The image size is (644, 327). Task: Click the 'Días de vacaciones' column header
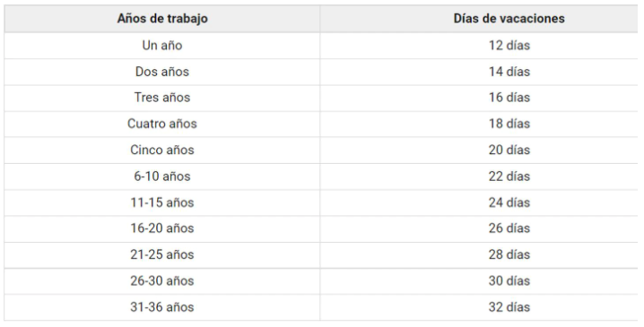point(509,19)
